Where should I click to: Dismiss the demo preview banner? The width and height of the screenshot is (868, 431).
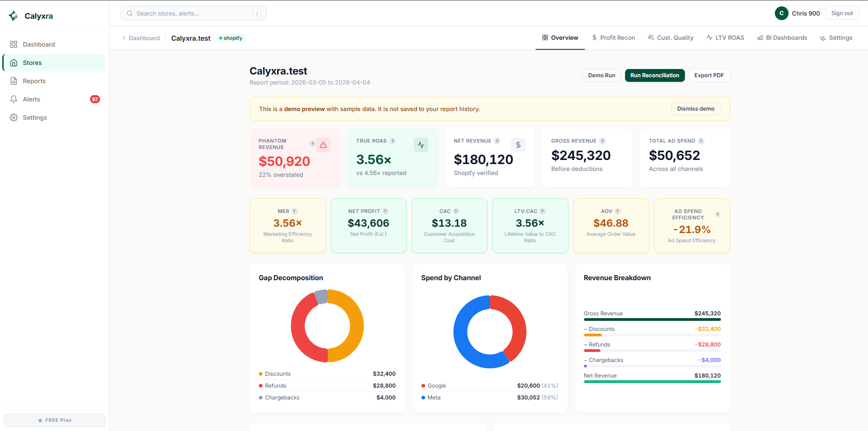pos(695,109)
